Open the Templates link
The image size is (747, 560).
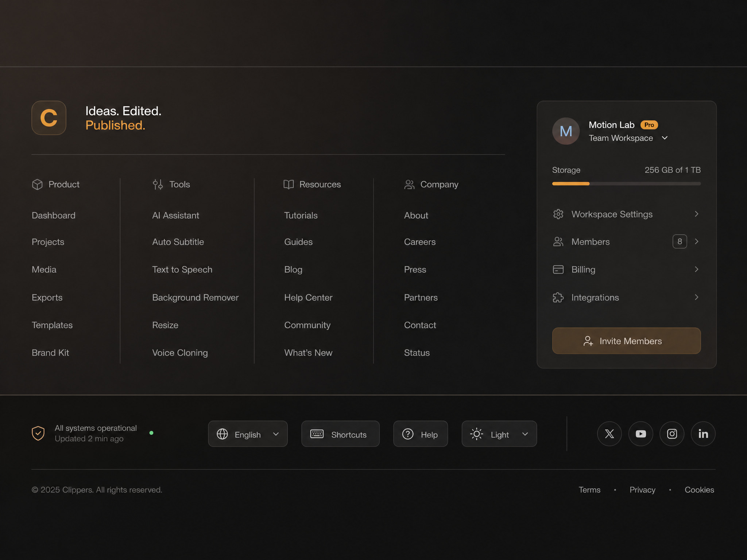52,325
